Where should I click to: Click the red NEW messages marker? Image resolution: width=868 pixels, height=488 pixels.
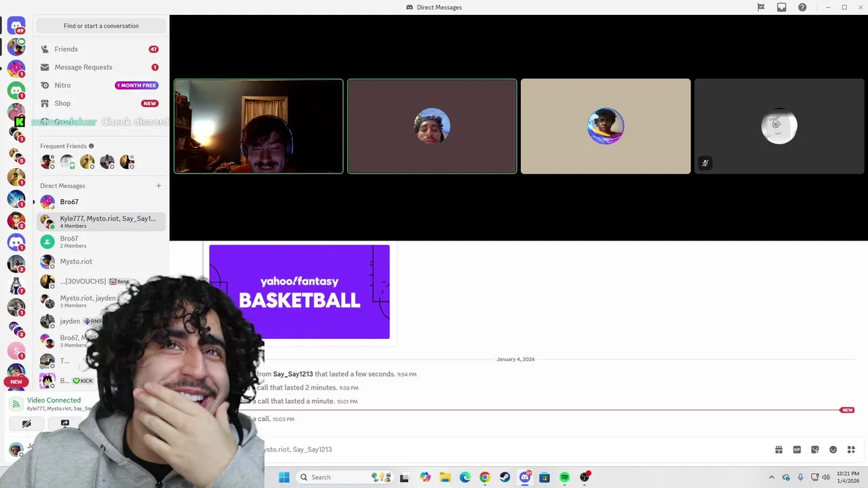coord(847,410)
